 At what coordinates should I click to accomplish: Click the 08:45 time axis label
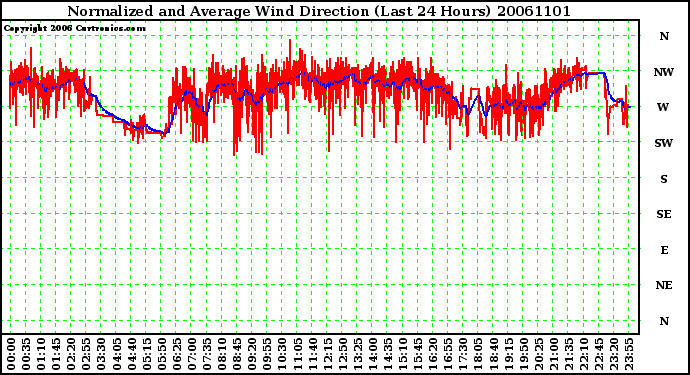236,355
